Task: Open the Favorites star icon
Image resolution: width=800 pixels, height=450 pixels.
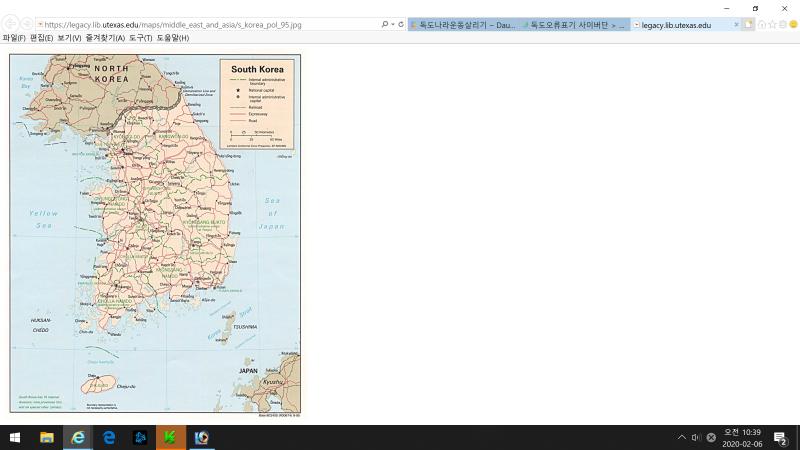Action: (773, 24)
